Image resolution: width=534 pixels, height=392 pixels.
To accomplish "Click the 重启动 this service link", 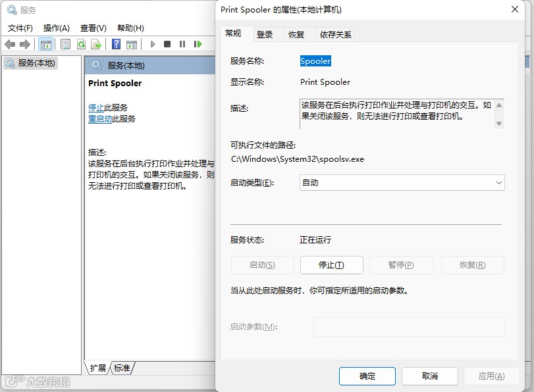I will click(100, 119).
